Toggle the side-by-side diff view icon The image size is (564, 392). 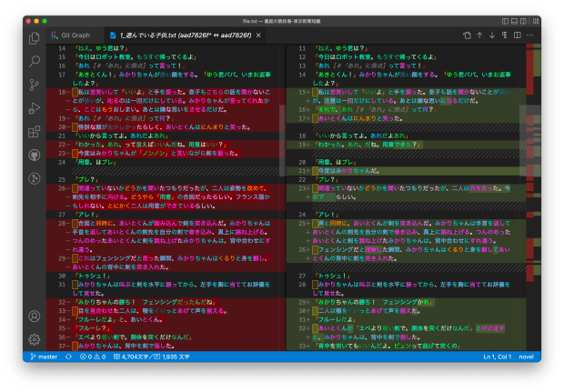[x=518, y=35]
